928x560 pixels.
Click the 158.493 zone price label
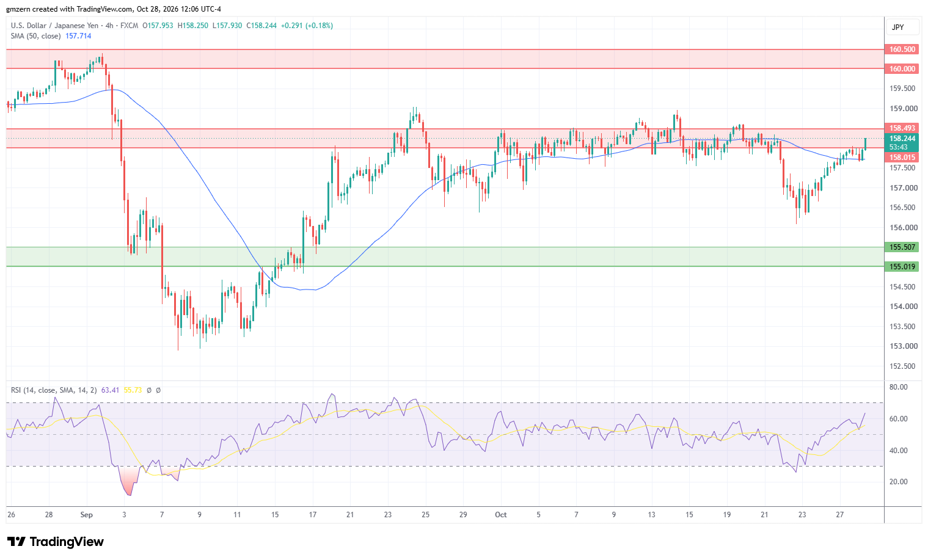(x=902, y=128)
